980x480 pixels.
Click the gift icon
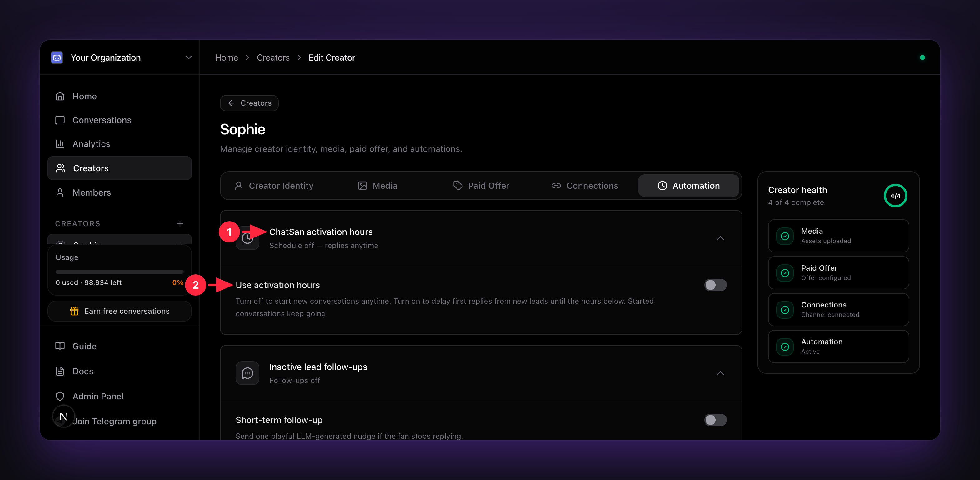[75, 311]
